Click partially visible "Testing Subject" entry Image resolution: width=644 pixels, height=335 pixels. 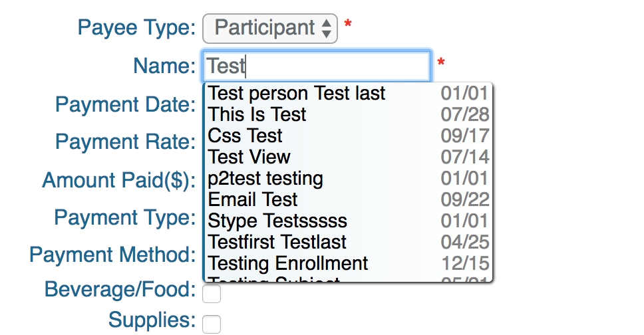pos(274,280)
